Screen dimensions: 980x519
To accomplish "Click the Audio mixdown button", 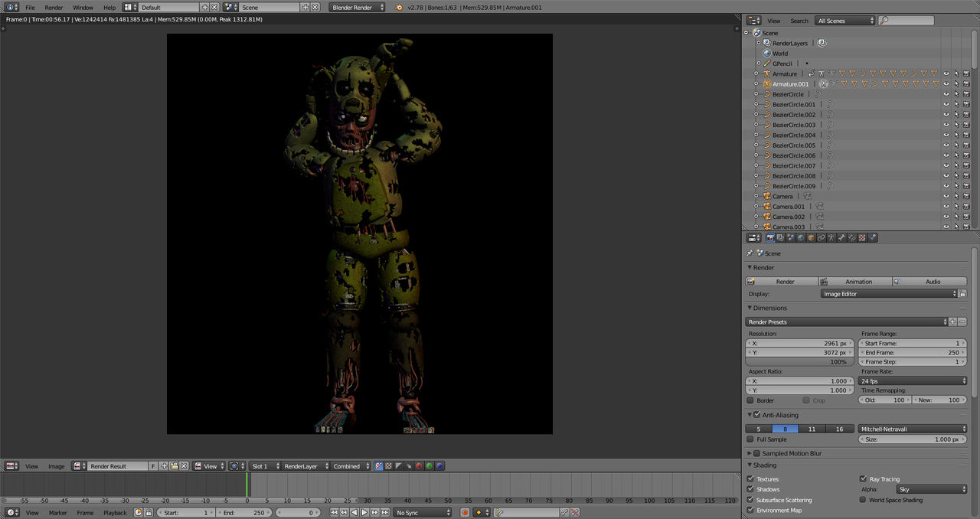I will (x=929, y=282).
